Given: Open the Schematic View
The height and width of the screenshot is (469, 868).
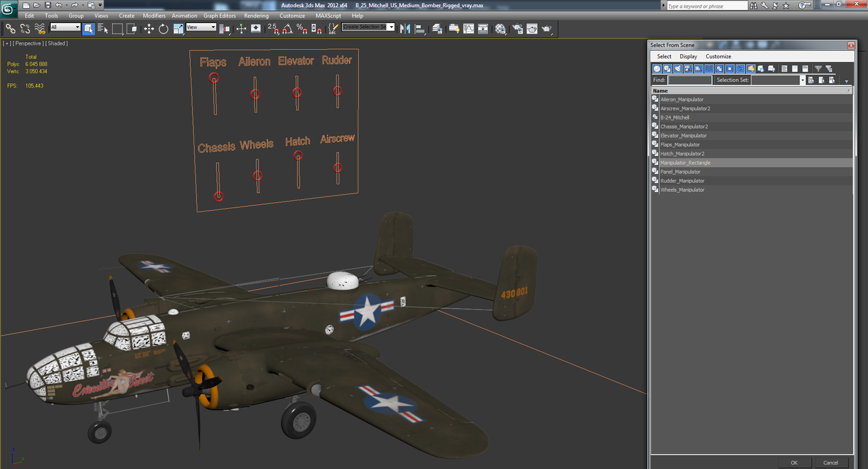Looking at the screenshot, I should click(x=483, y=29).
